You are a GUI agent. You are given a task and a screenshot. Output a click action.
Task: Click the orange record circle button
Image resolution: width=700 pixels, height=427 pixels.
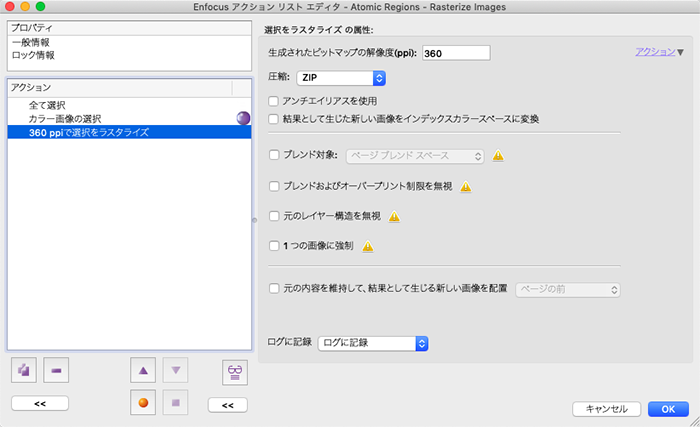[x=143, y=402]
